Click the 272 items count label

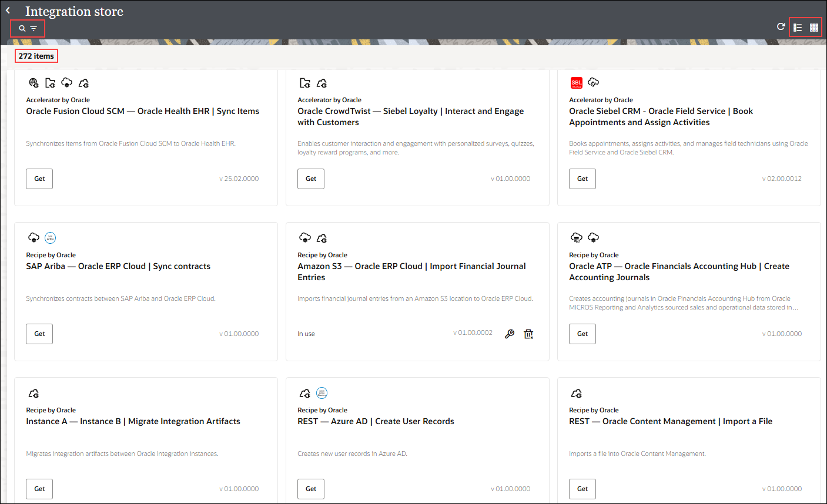click(x=36, y=56)
